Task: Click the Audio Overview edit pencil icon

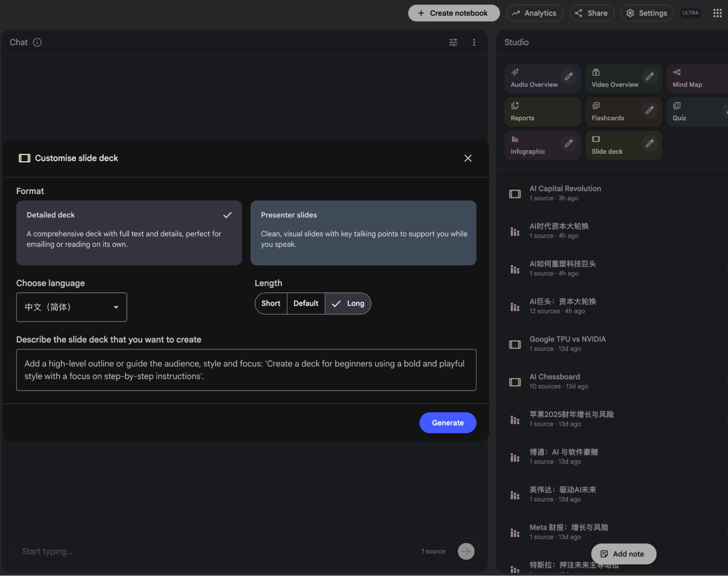Action: coord(568,77)
